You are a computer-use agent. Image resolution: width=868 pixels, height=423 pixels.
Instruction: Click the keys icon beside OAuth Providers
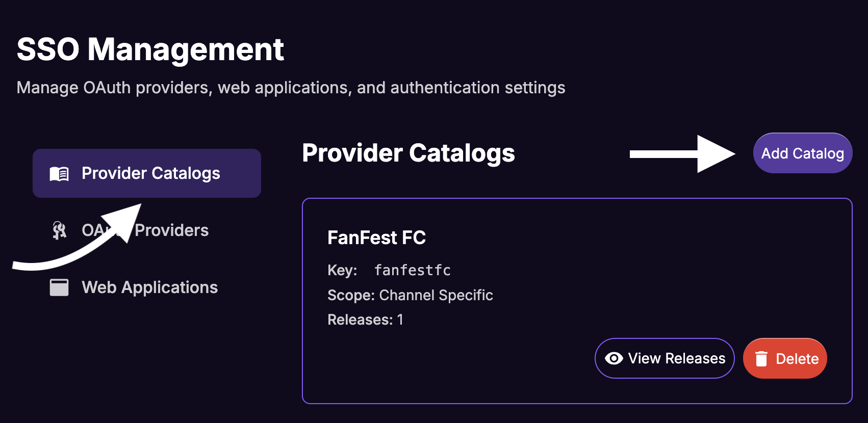point(59,230)
